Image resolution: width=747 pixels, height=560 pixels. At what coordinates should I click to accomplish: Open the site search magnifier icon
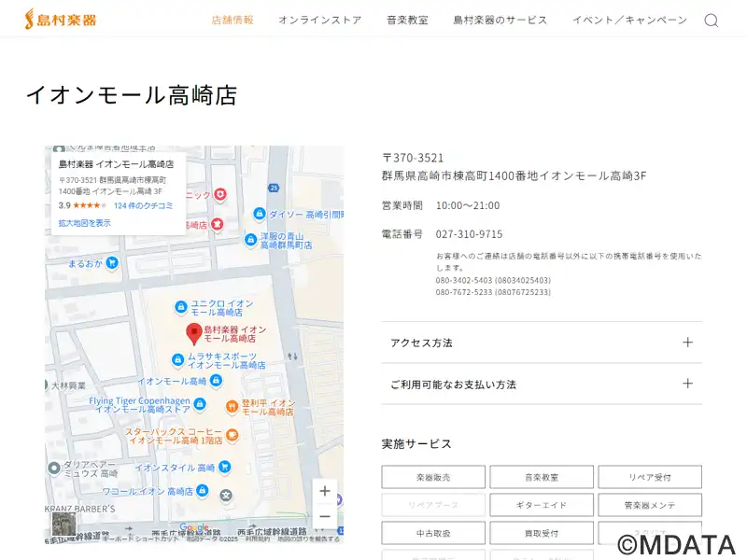711,21
